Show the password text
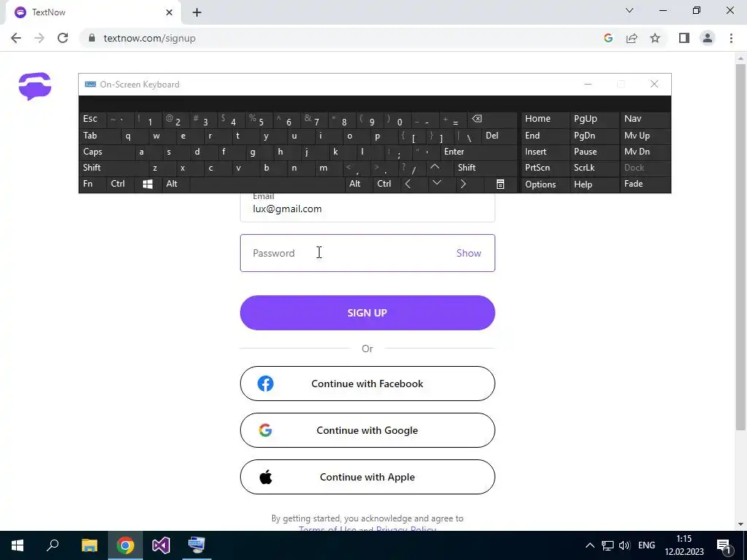Viewport: 747px width, 560px height. [469, 253]
